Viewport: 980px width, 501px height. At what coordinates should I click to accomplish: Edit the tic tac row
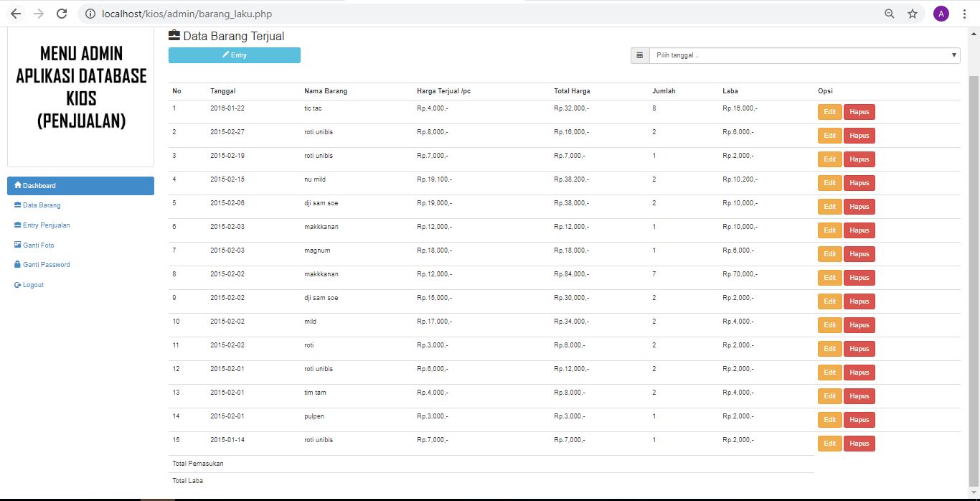coord(829,112)
